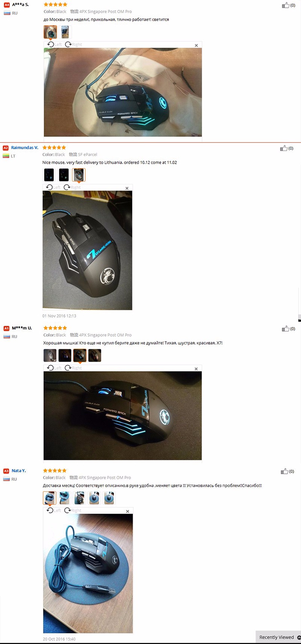Image resolution: width=301 pixels, height=644 pixels.
Task: Rotate Nata Y.'s photo left
Action: pyautogui.click(x=53, y=510)
